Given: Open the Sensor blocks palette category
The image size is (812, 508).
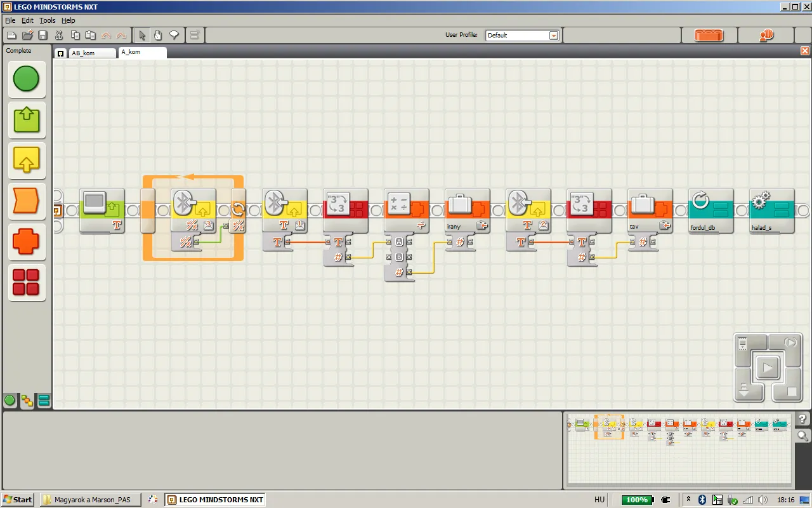Looking at the screenshot, I should (x=26, y=161).
